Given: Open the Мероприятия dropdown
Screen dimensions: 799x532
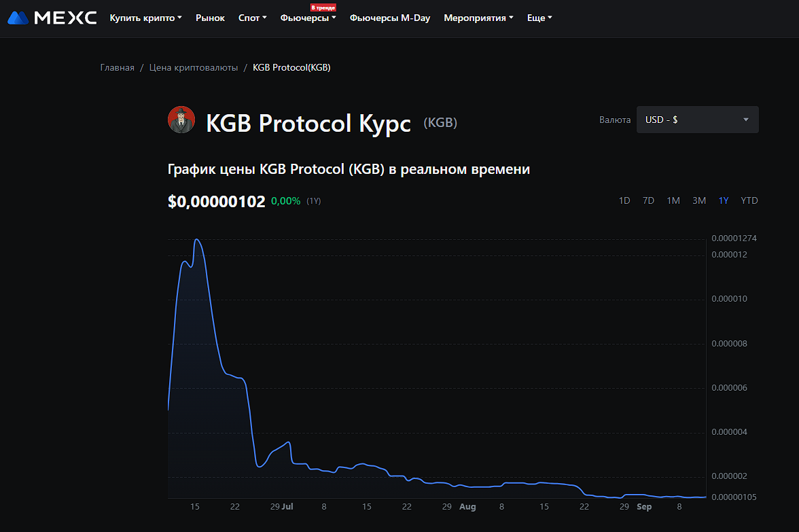Looking at the screenshot, I should coord(478,18).
